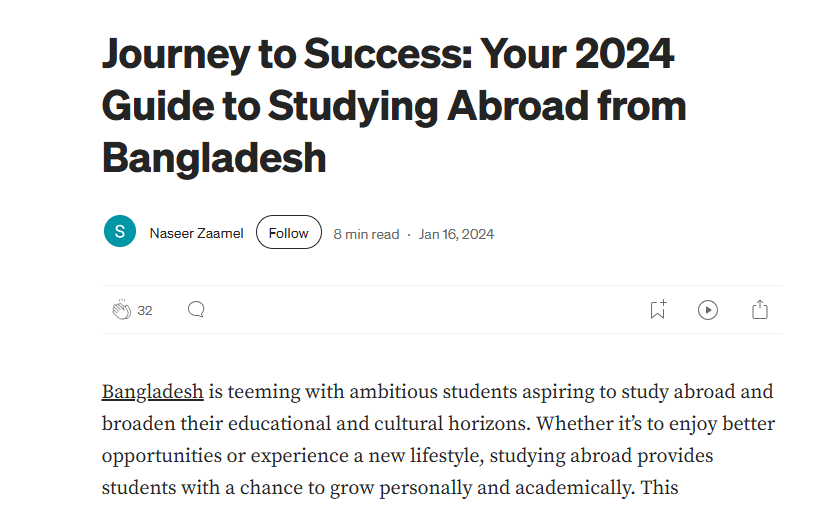
Task: View the 32 claps count
Action: click(x=145, y=311)
